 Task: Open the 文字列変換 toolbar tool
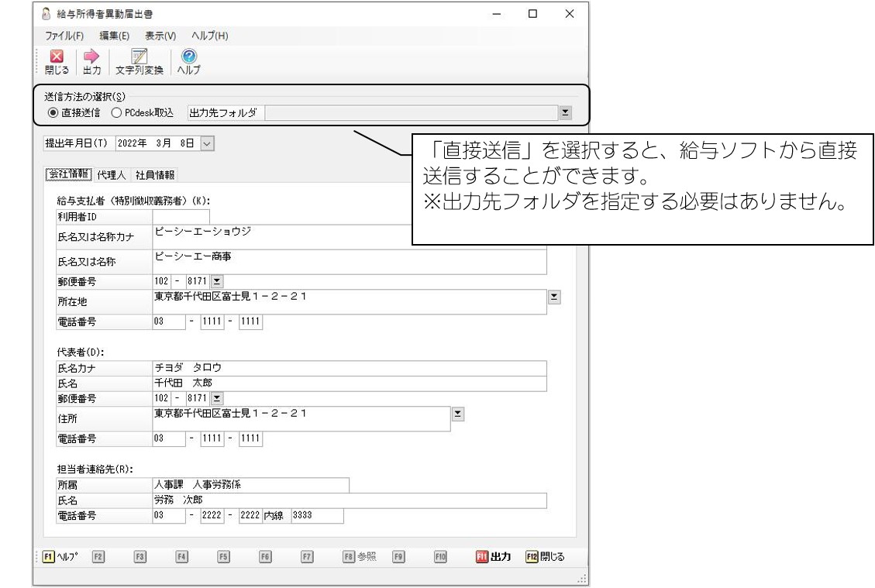click(x=139, y=61)
